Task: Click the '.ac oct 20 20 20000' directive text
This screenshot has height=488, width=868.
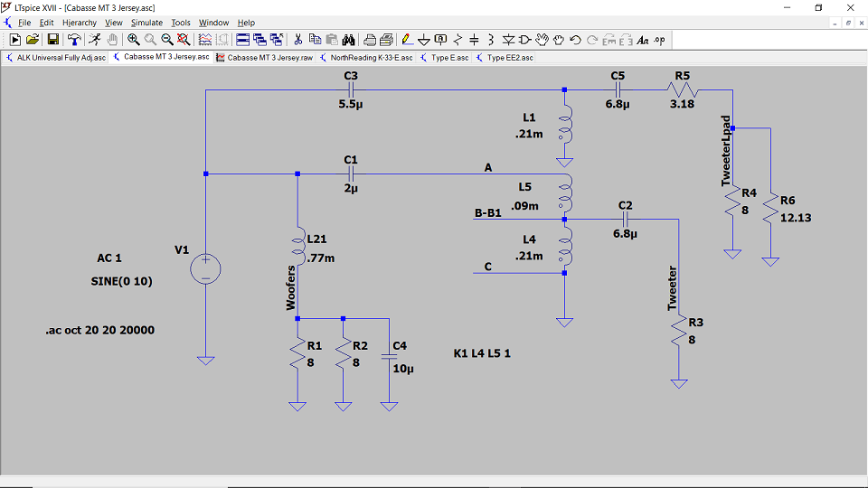Action: click(x=99, y=331)
